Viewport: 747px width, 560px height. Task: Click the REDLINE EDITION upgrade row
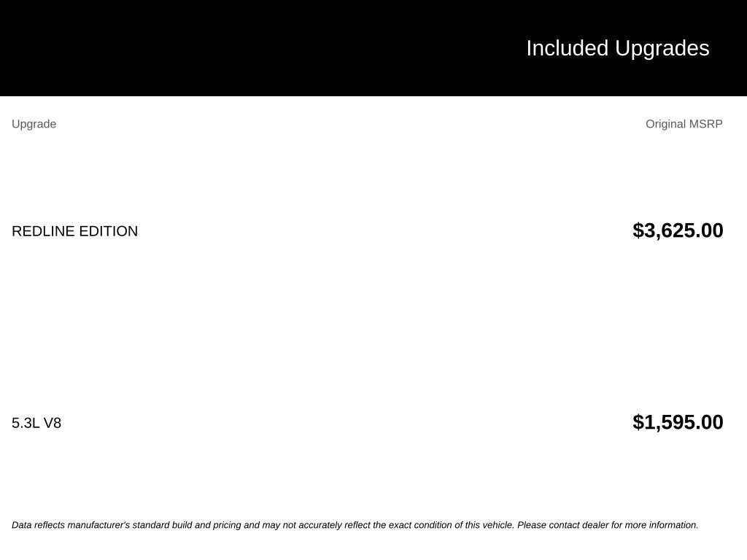tap(368, 231)
